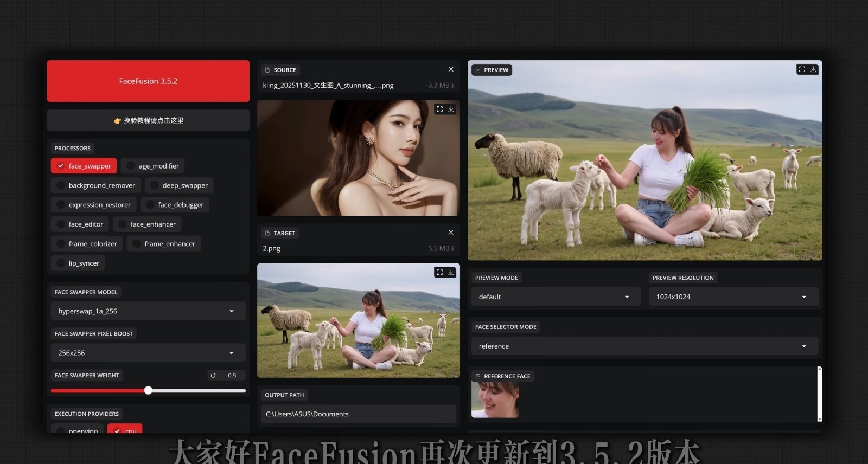Enable the face_enhancer processor
The image size is (868, 464).
click(147, 224)
